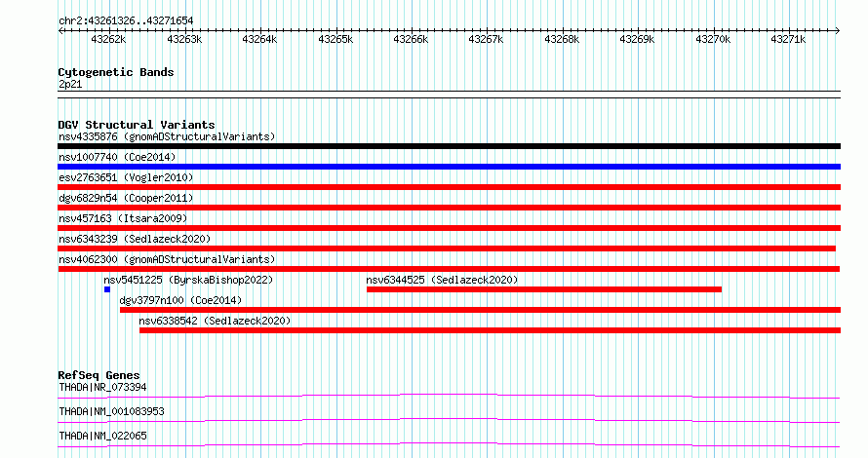Image resolution: width=868 pixels, height=458 pixels.
Task: Click the 43262k ruler tick label
Action: (108, 40)
